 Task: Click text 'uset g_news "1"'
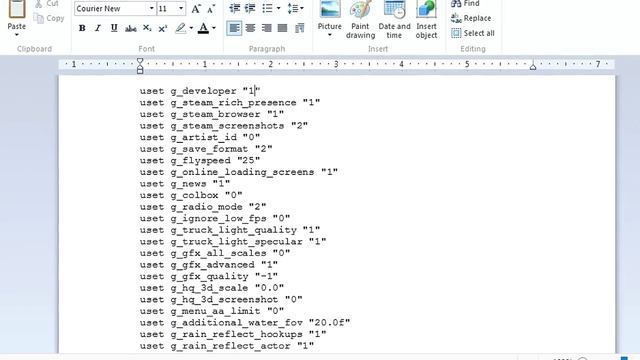[185, 184]
